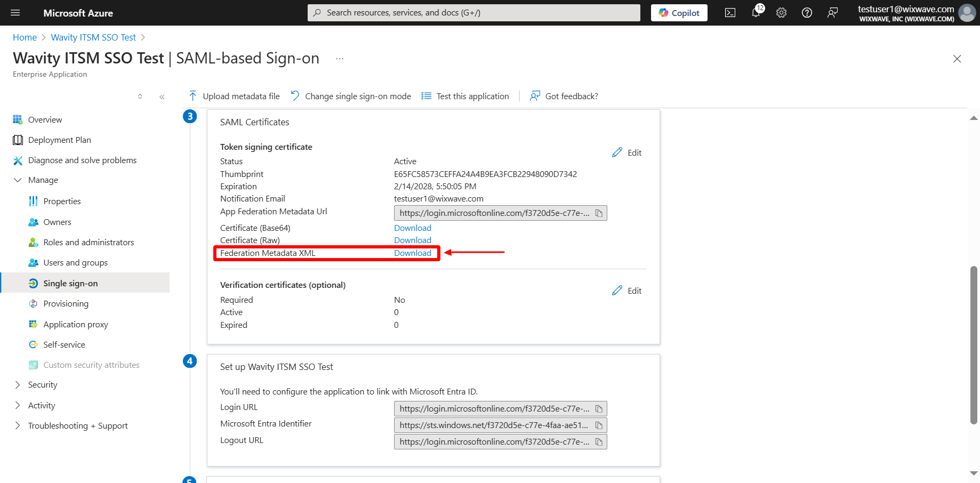Click Got feedback?
Image resolution: width=980 pixels, height=483 pixels.
[564, 96]
